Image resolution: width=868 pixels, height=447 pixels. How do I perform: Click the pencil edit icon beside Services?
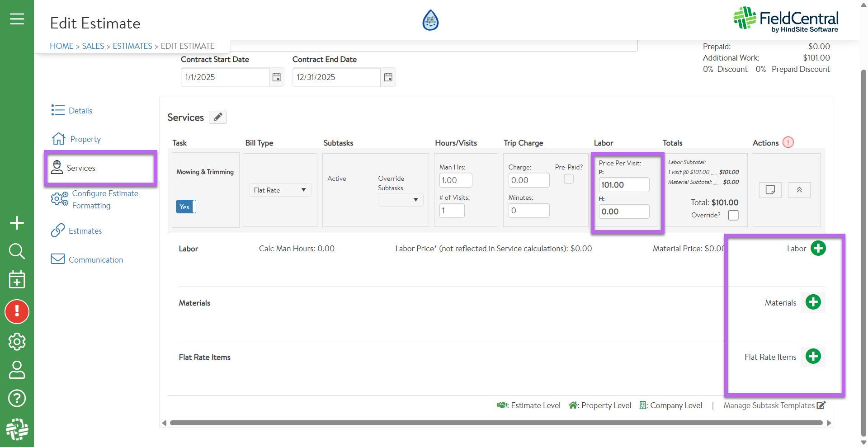(x=218, y=118)
